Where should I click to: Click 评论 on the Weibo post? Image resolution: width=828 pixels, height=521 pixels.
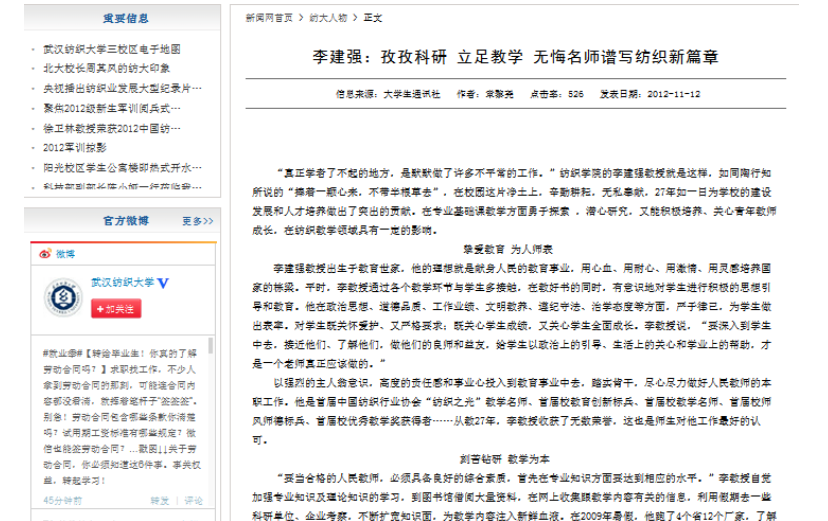point(192,499)
